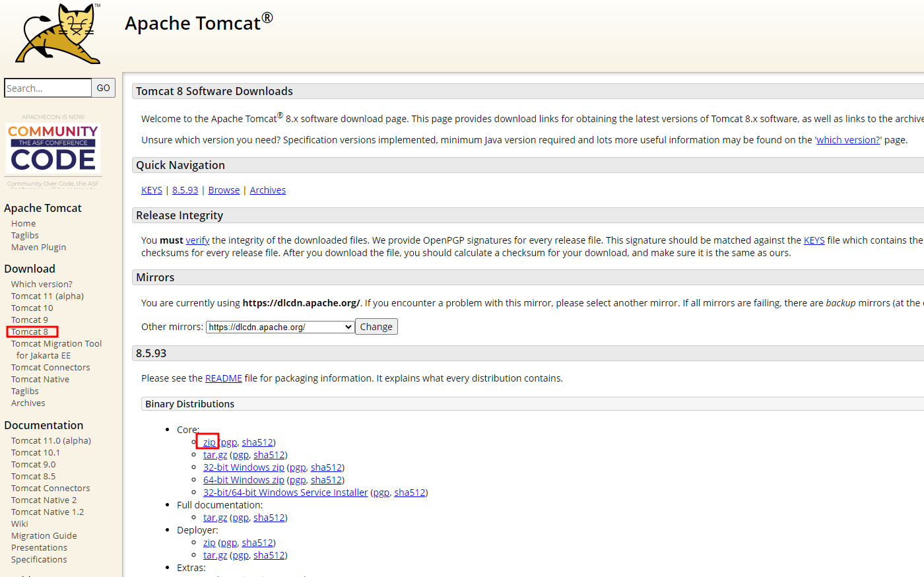Open Migration Guide in sidebar
This screenshot has height=577, width=924.
44,536
